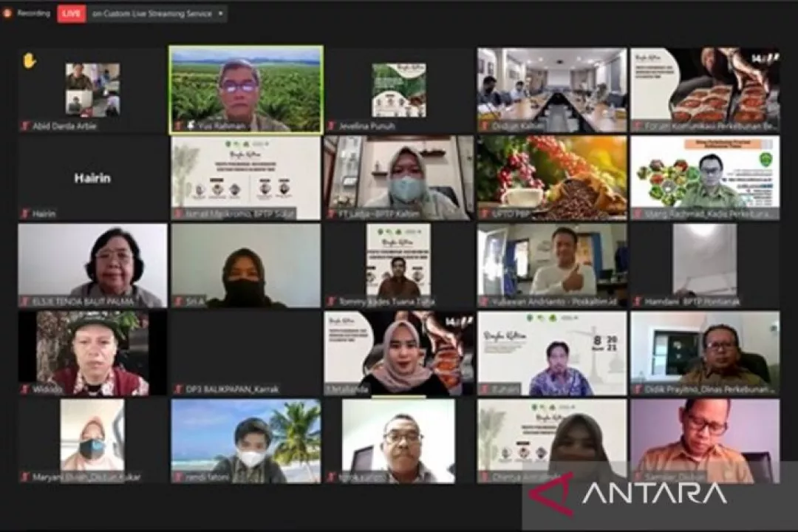The image size is (798, 532).
Task: Click Yus Rahman's muted microphone icon
Action: (178, 126)
